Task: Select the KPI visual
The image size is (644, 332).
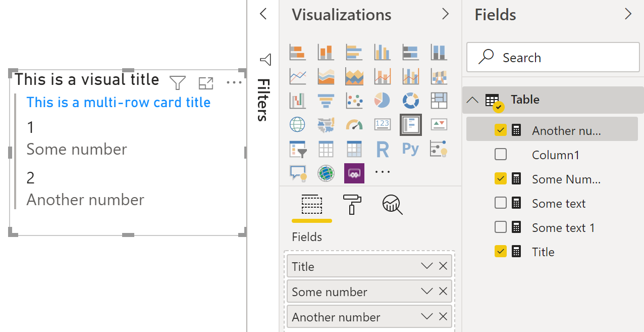Action: pos(439,124)
